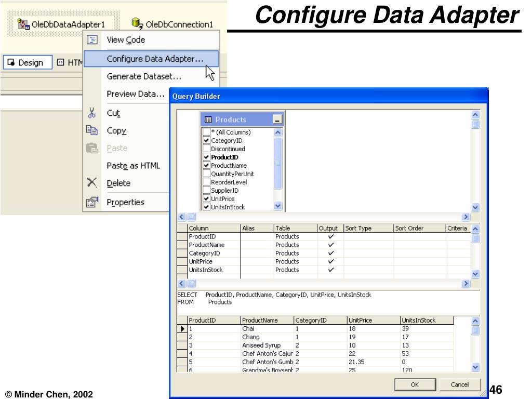
Task: Click grid pane horizontal scroll right arrow
Action: (466, 283)
